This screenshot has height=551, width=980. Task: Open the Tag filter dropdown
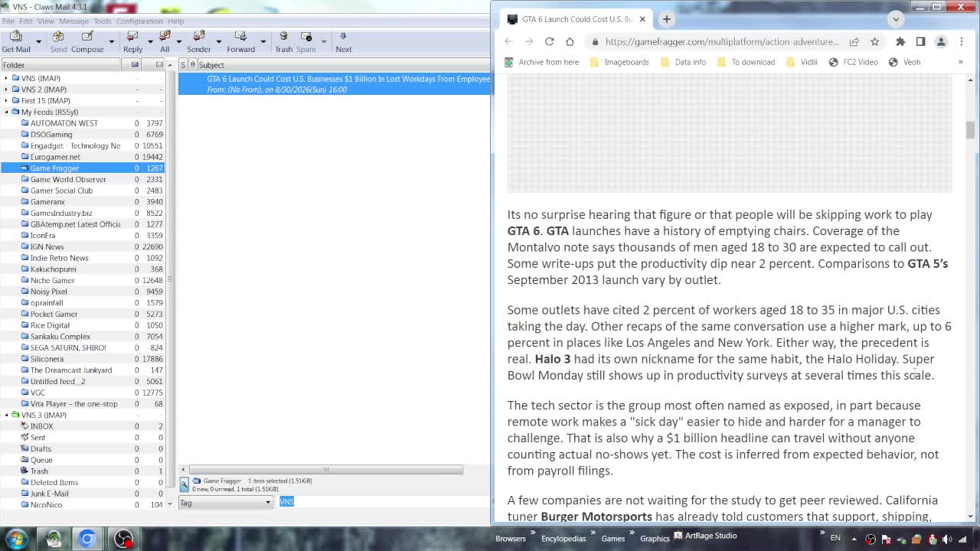click(x=226, y=503)
